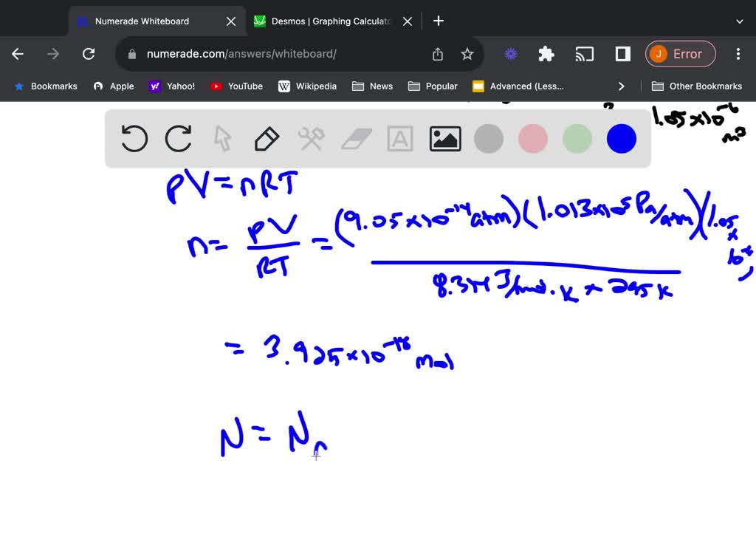Open the Chrome extensions puzzle icon
756x548 pixels.
546,53
